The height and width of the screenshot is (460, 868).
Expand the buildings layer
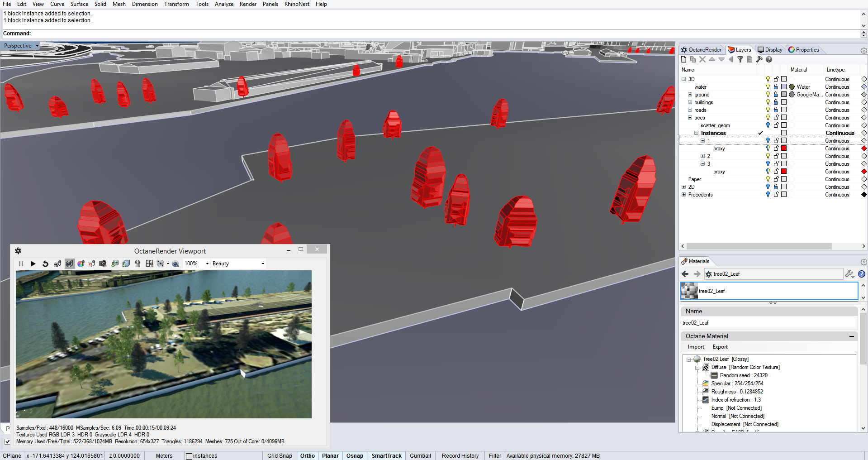(690, 102)
